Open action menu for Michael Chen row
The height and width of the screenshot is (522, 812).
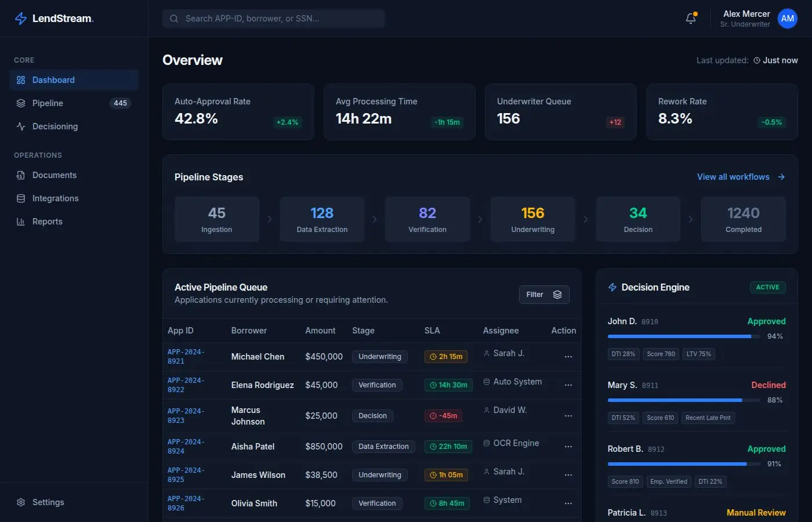point(568,357)
